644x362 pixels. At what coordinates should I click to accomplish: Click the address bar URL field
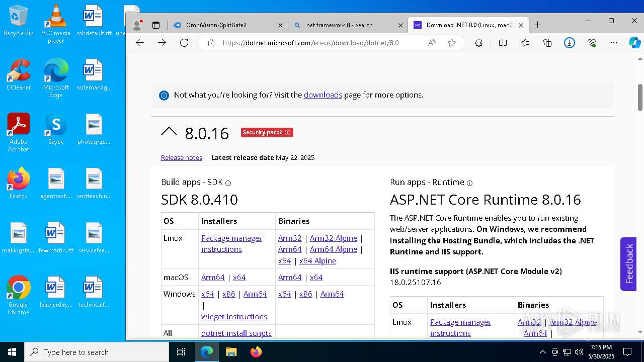point(310,43)
